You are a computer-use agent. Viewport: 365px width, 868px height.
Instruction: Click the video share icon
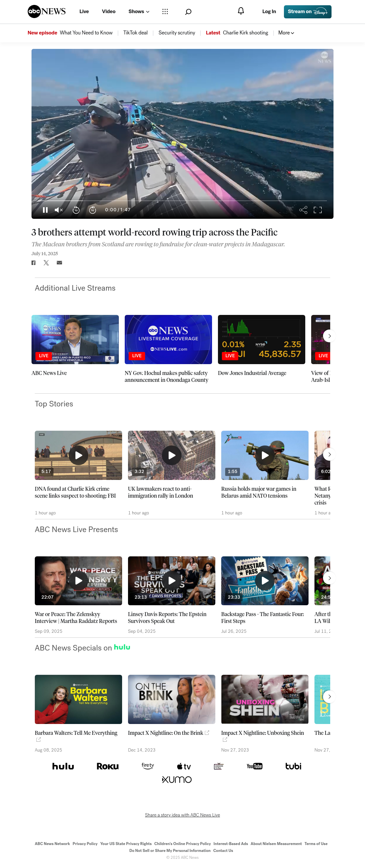[x=303, y=210]
